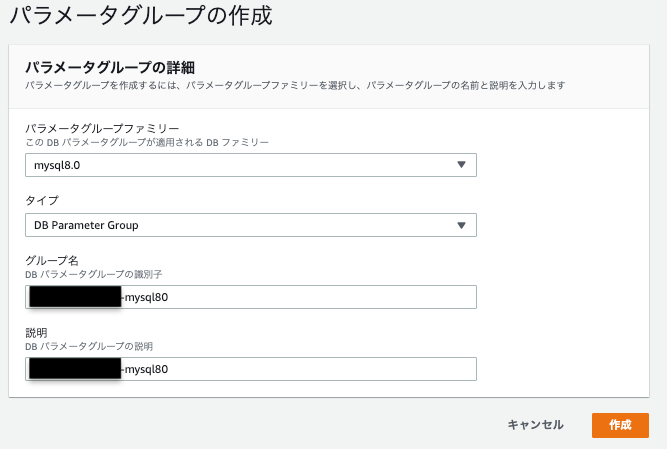Click the DB パラメータグループの識別子 hint text
Viewport: 667px width, 449px height.
click(94, 274)
